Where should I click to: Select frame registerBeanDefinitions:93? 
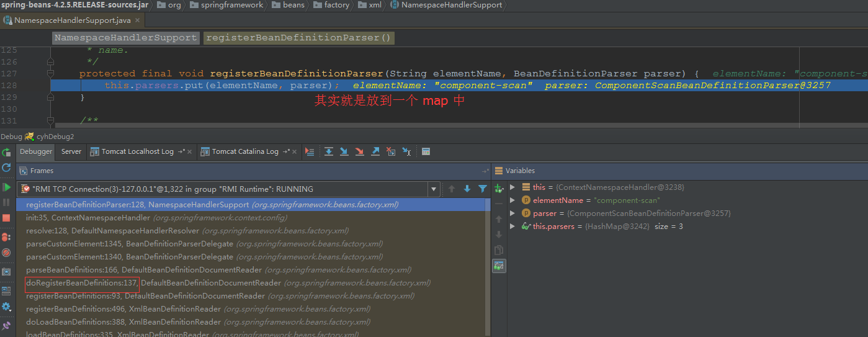pos(253,296)
